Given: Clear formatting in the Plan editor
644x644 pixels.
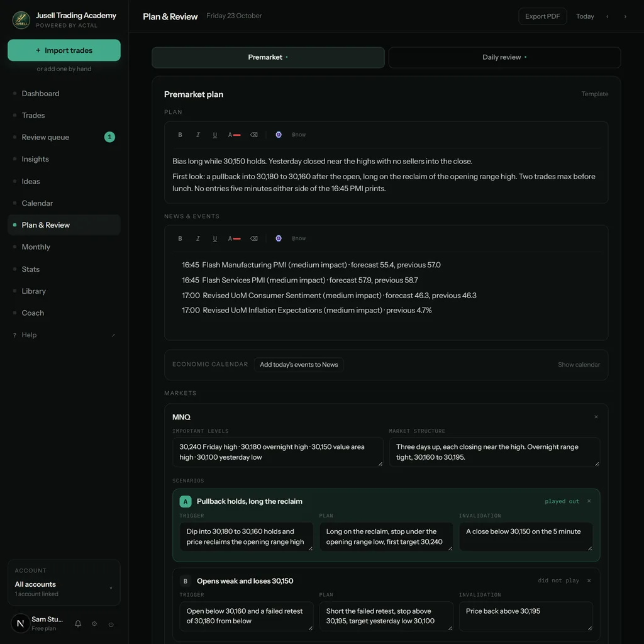Looking at the screenshot, I should pyautogui.click(x=254, y=135).
